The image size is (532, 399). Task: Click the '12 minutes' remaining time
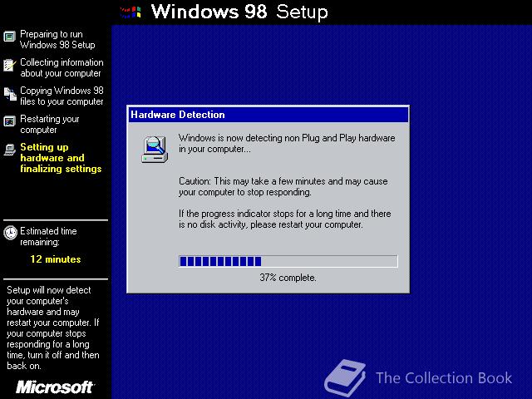click(x=56, y=259)
